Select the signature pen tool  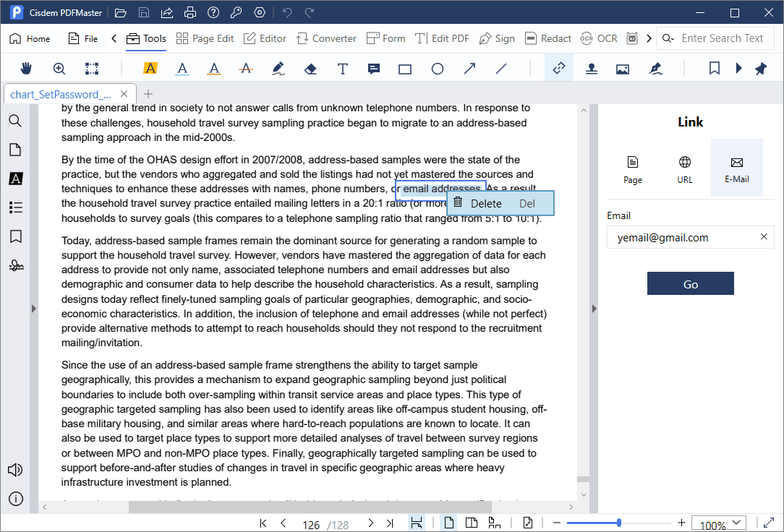(x=655, y=69)
